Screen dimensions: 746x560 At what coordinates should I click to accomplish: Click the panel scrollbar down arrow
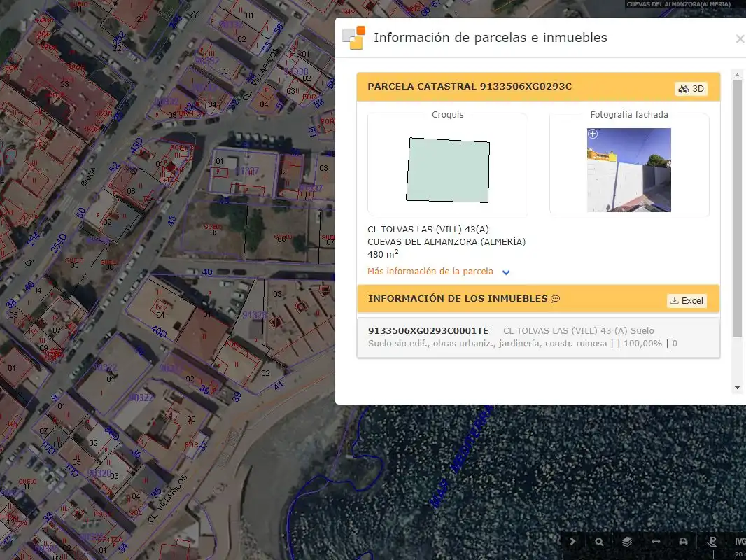[737, 388]
